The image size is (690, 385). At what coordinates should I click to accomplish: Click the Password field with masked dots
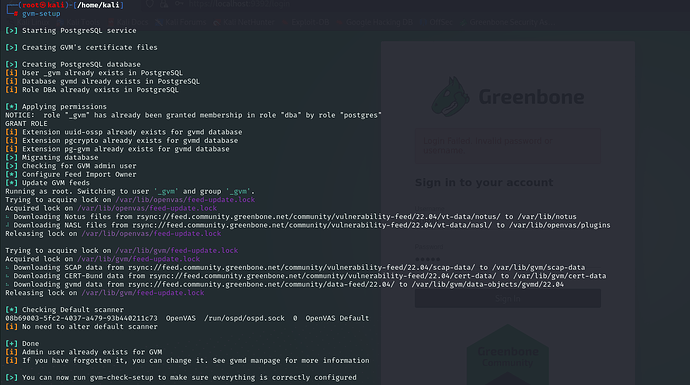pos(508,259)
